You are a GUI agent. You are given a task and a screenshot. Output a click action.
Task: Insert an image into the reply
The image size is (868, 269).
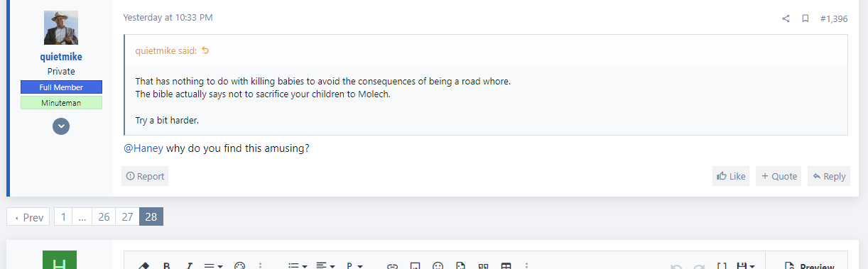[x=416, y=266]
